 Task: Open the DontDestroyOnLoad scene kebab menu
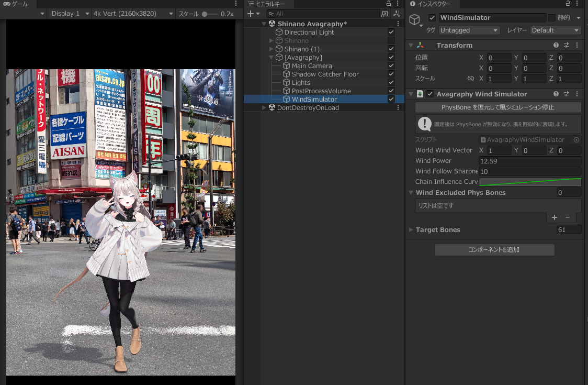(x=398, y=108)
